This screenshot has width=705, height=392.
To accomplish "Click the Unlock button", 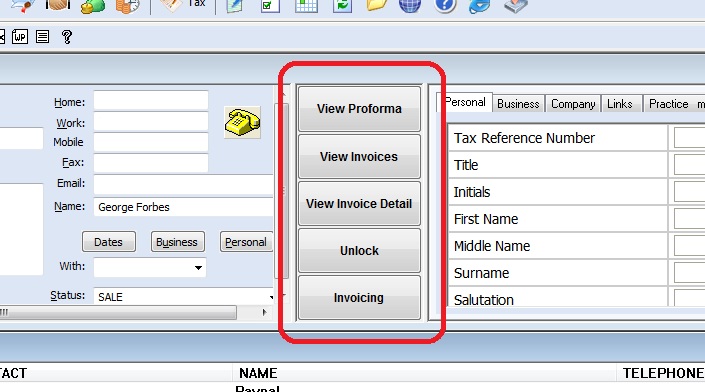I will (359, 250).
